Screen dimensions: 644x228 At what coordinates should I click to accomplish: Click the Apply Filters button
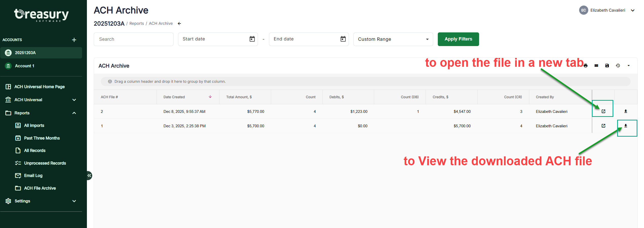(458, 39)
